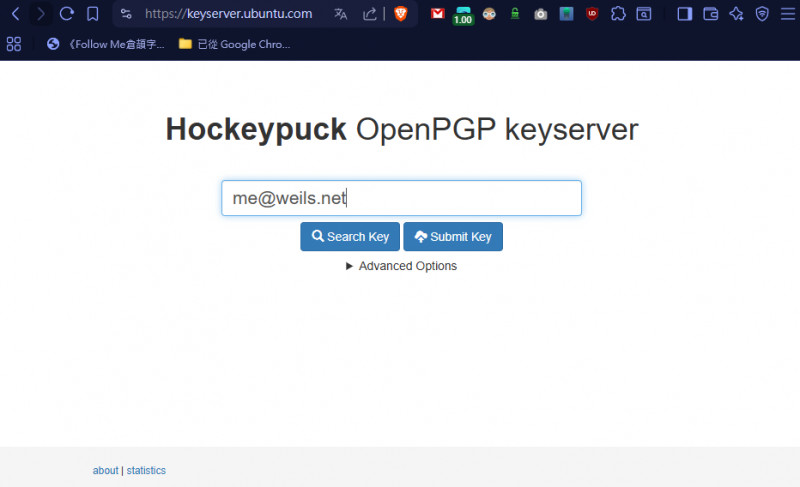Open the uBlock Origin extension
This screenshot has width=800, height=487.
click(x=593, y=14)
